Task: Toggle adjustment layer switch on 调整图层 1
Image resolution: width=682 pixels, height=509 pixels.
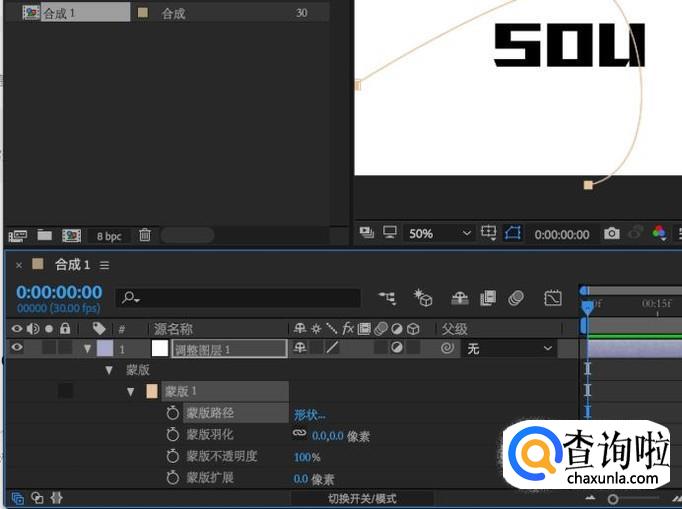Action: pyautogui.click(x=396, y=348)
